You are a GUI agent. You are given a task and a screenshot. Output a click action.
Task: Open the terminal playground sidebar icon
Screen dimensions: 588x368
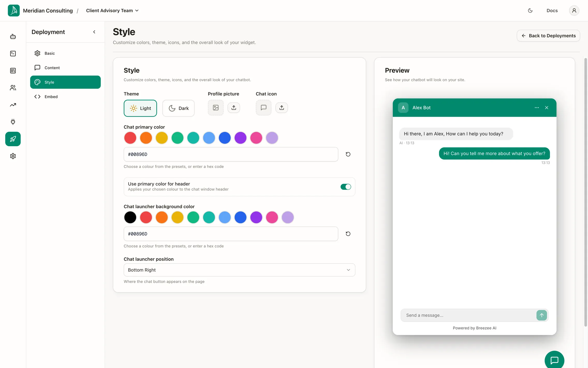click(13, 54)
